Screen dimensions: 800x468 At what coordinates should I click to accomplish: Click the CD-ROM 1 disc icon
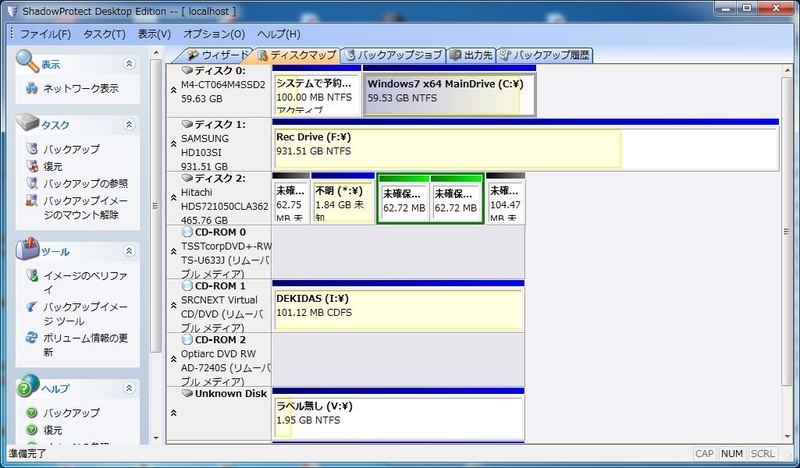coord(187,286)
